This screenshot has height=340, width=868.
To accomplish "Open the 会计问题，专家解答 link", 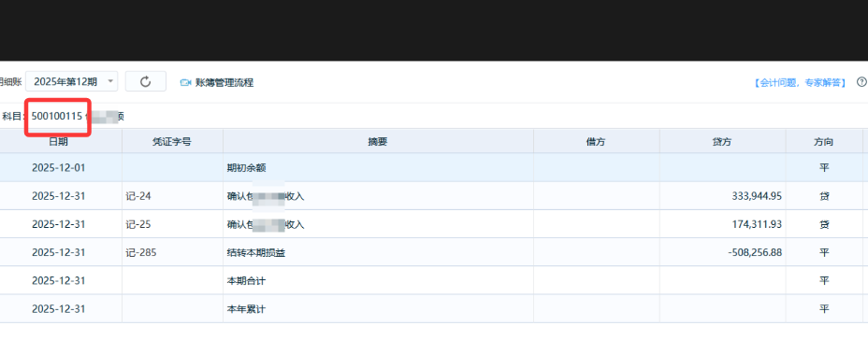I will coord(800,82).
